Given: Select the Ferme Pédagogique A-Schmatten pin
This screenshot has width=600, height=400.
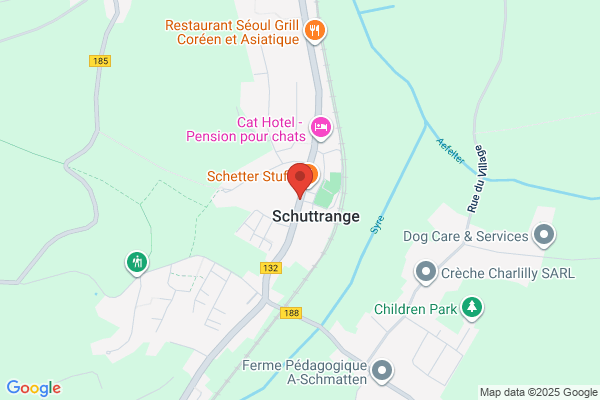Looking at the screenshot, I should tap(382, 371).
